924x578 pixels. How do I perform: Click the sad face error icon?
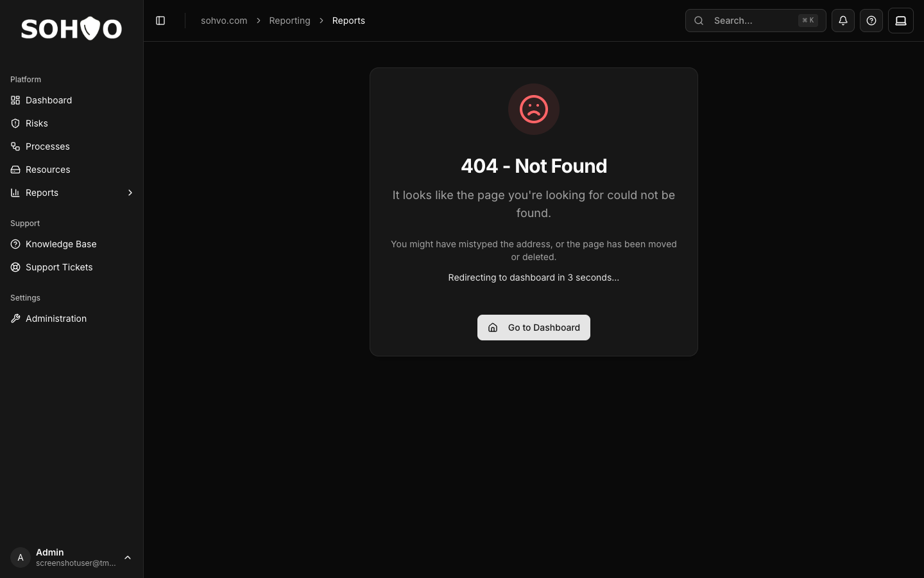[534, 109]
